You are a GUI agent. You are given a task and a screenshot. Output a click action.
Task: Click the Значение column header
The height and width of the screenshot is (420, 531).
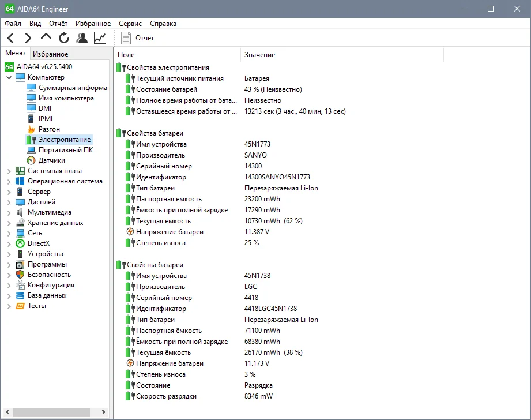[259, 55]
